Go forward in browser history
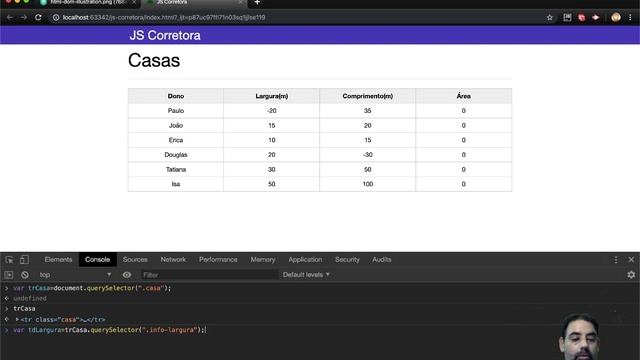 [x=24, y=18]
